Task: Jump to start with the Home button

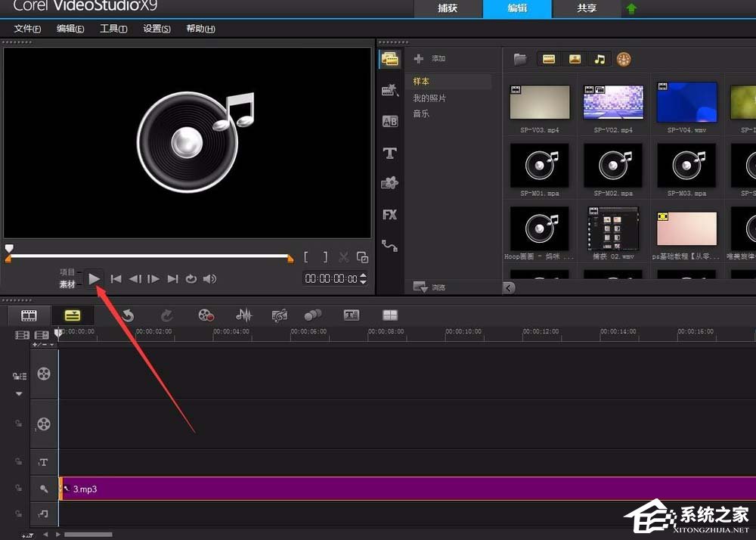Action: pyautogui.click(x=116, y=278)
